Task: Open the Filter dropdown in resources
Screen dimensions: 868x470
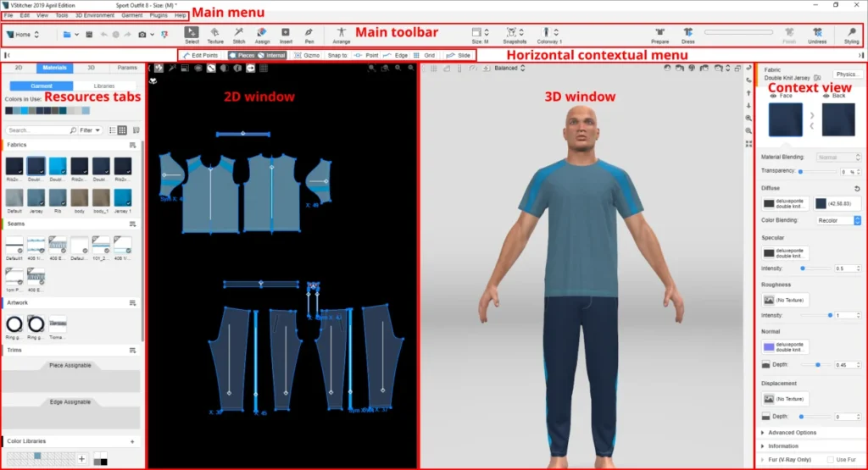Action: [x=91, y=130]
